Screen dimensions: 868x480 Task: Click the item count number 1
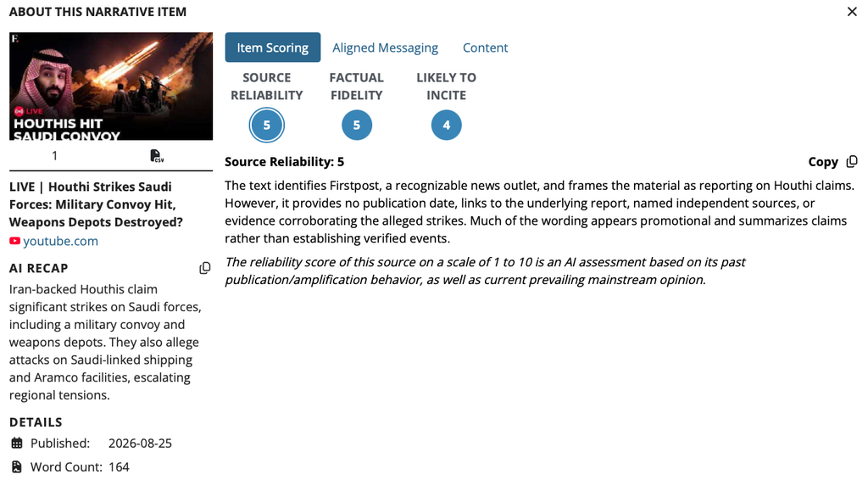(x=55, y=156)
